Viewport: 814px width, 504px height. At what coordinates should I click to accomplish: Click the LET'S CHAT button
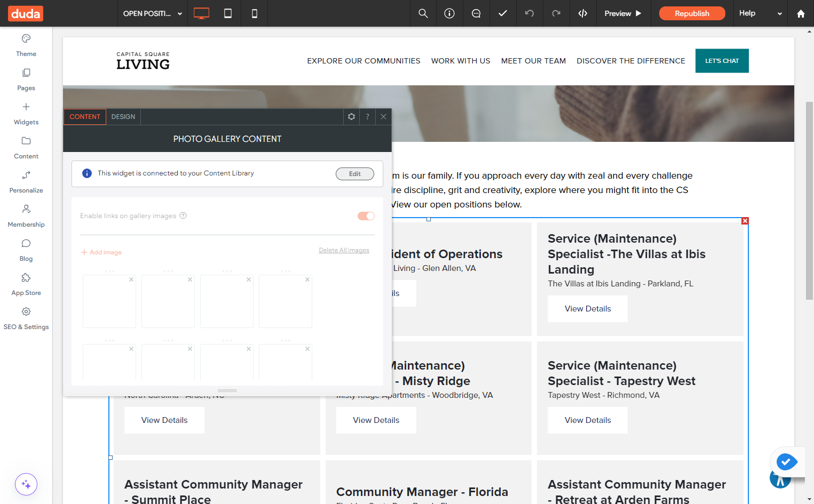point(722,61)
